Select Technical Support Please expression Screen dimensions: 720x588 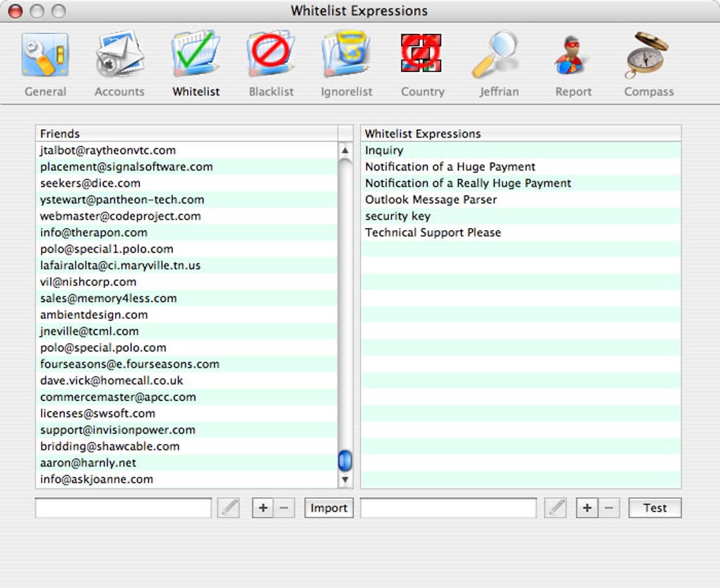click(x=521, y=233)
